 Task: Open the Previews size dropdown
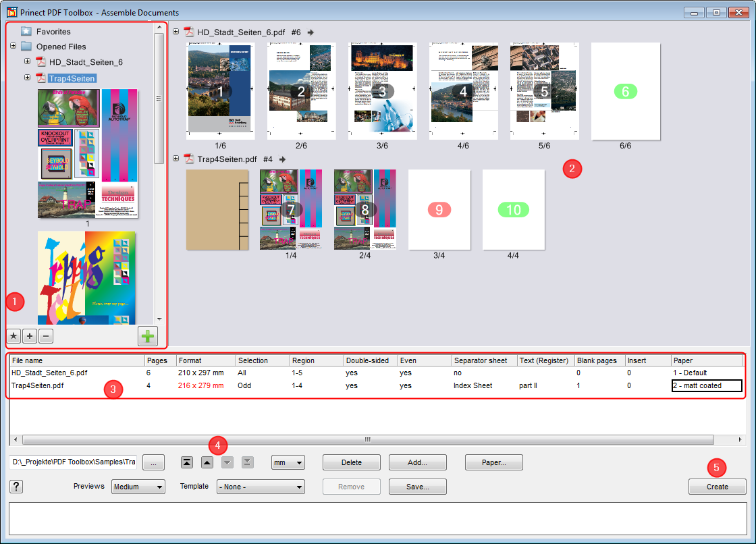(x=138, y=487)
